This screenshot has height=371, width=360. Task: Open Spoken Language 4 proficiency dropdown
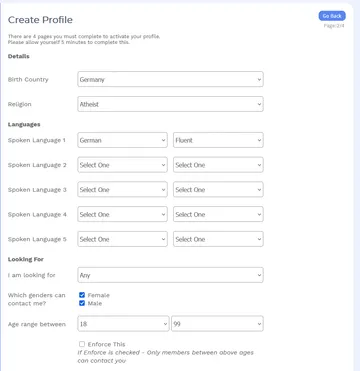click(x=218, y=214)
